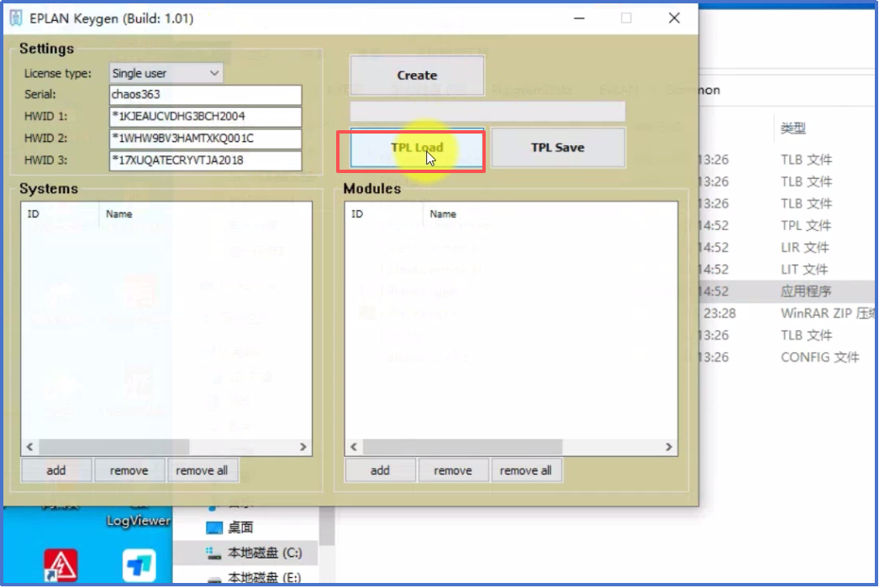Click the TPL Save button
Image resolution: width=879 pixels, height=588 pixels.
click(x=558, y=148)
